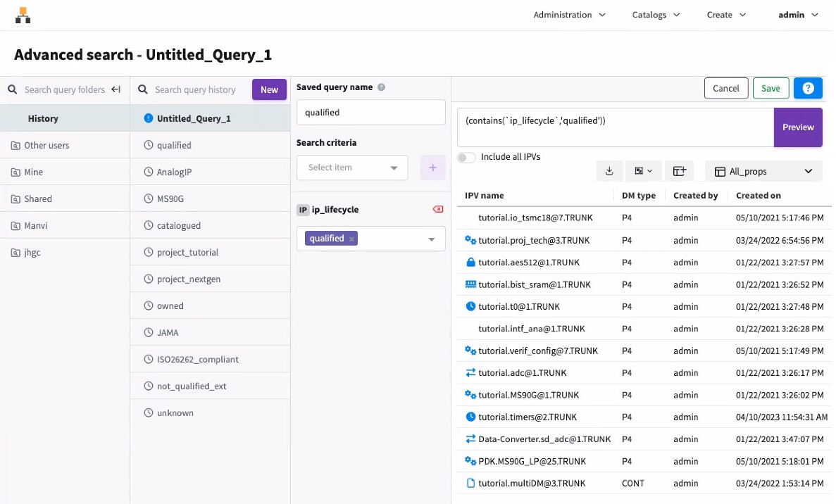Screen dimensions: 836x504
Task: Click the download results icon
Action: click(x=609, y=171)
